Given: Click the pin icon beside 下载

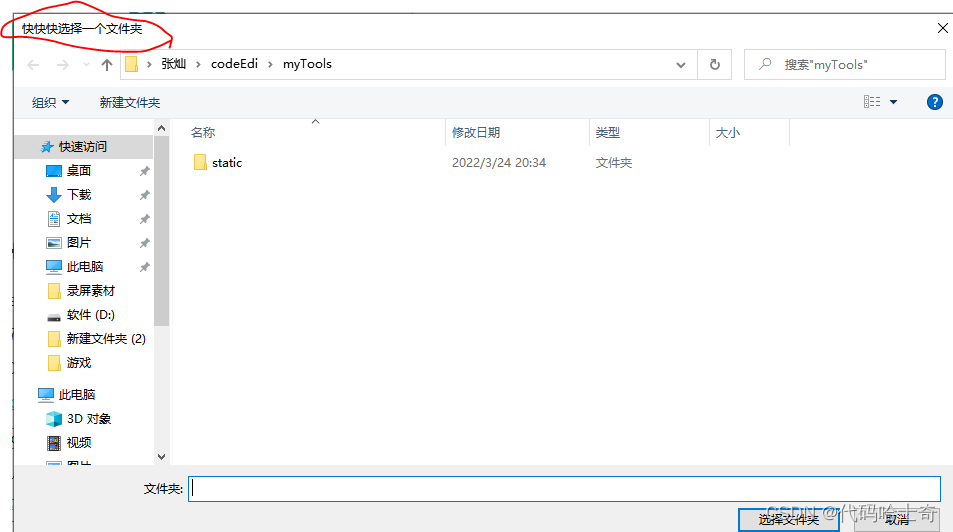Looking at the screenshot, I should pyautogui.click(x=145, y=195).
